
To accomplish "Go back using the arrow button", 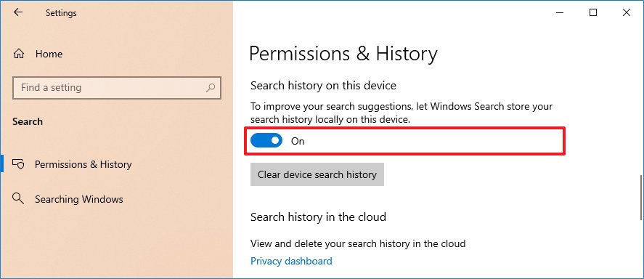I will click(18, 12).
